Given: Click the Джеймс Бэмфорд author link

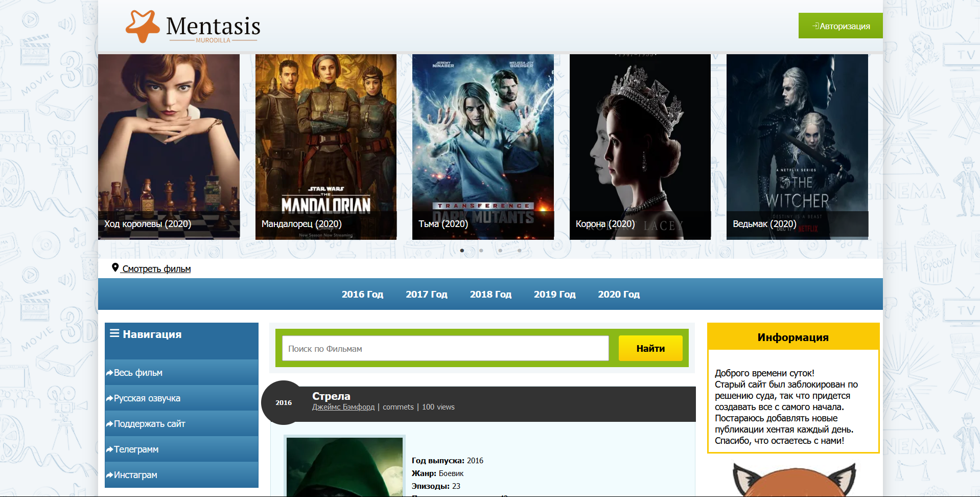Looking at the screenshot, I should [343, 407].
